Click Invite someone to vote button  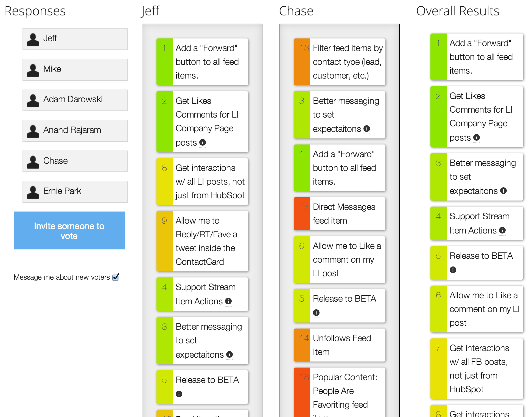click(69, 230)
